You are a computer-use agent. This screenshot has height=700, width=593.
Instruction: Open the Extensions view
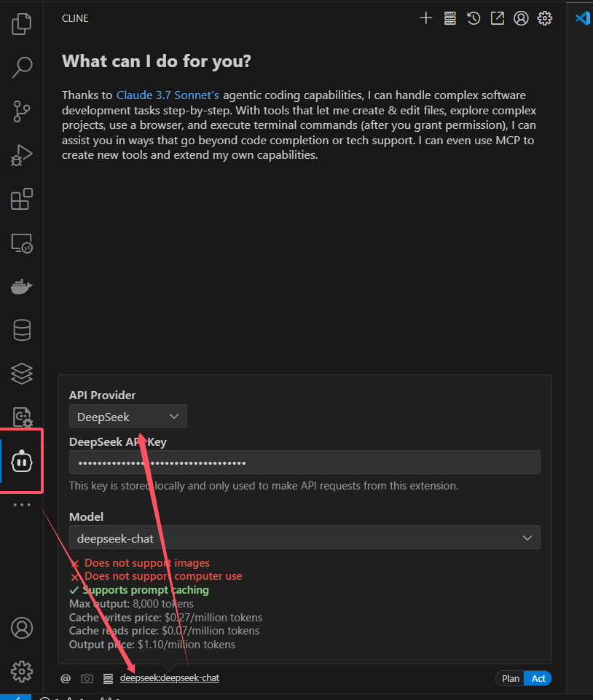[x=21, y=199]
